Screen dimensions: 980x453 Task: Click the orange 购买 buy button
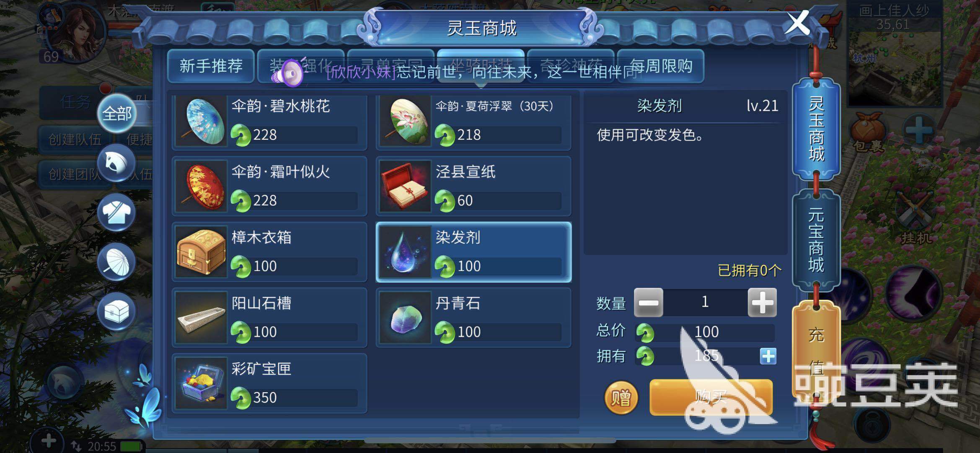point(711,397)
